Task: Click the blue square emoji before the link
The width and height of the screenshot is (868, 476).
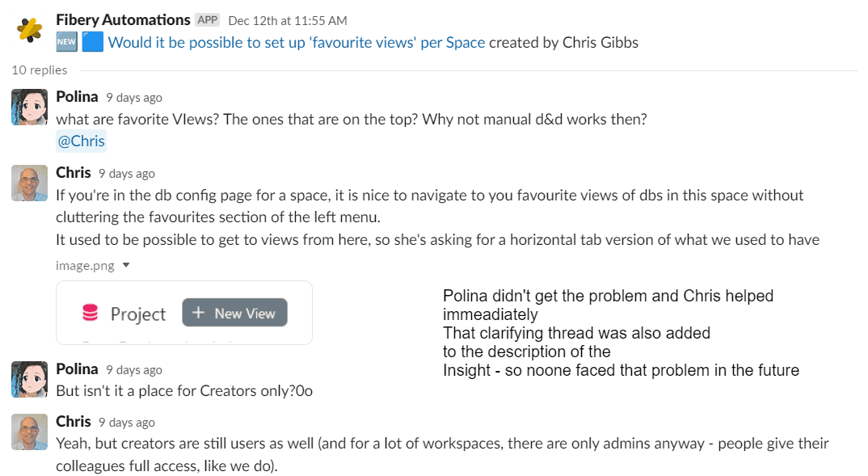Action: [x=93, y=43]
